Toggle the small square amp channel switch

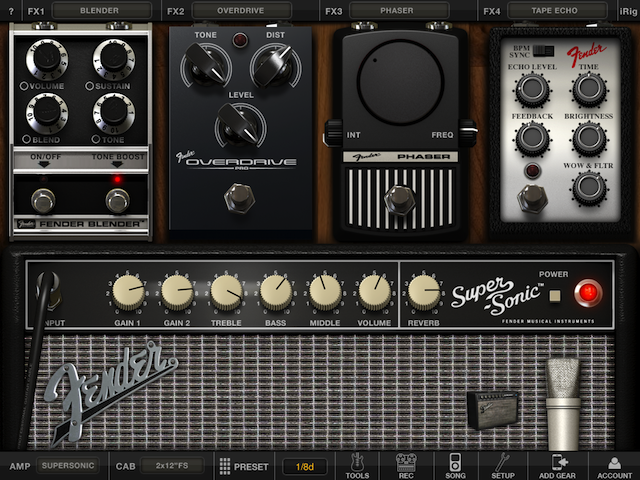coord(555,295)
